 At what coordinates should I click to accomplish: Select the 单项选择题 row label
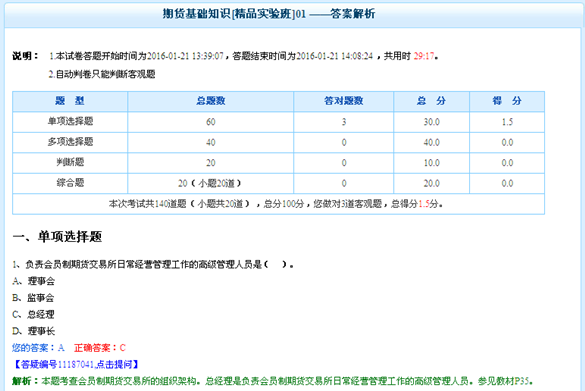70,122
